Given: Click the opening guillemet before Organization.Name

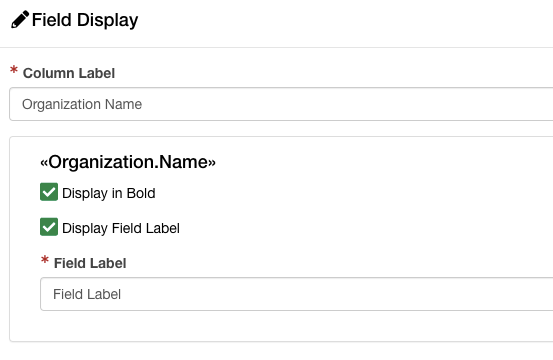Looking at the screenshot, I should pos(44,163).
